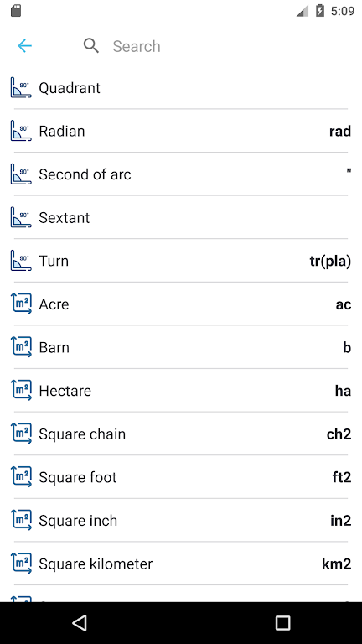362x644 pixels.
Task: Tap the Android back navigation button
Action: tap(80, 623)
